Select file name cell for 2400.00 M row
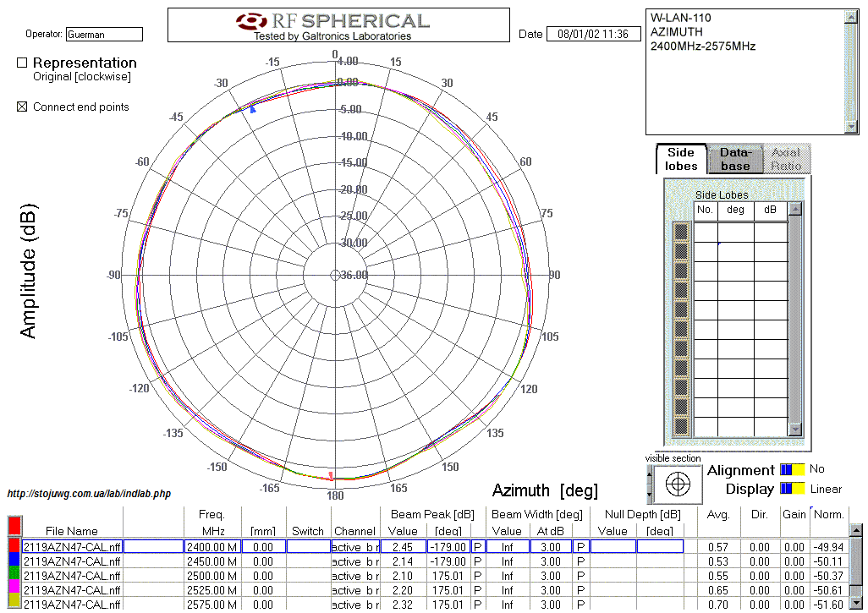The height and width of the screenshot is (613, 868). pos(72,546)
